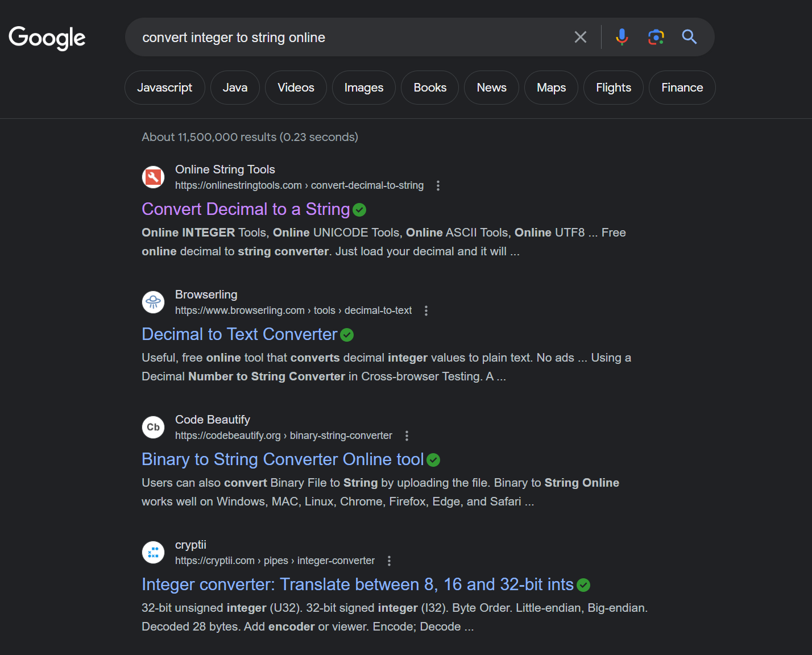Filter results by Javascript

(x=165, y=88)
